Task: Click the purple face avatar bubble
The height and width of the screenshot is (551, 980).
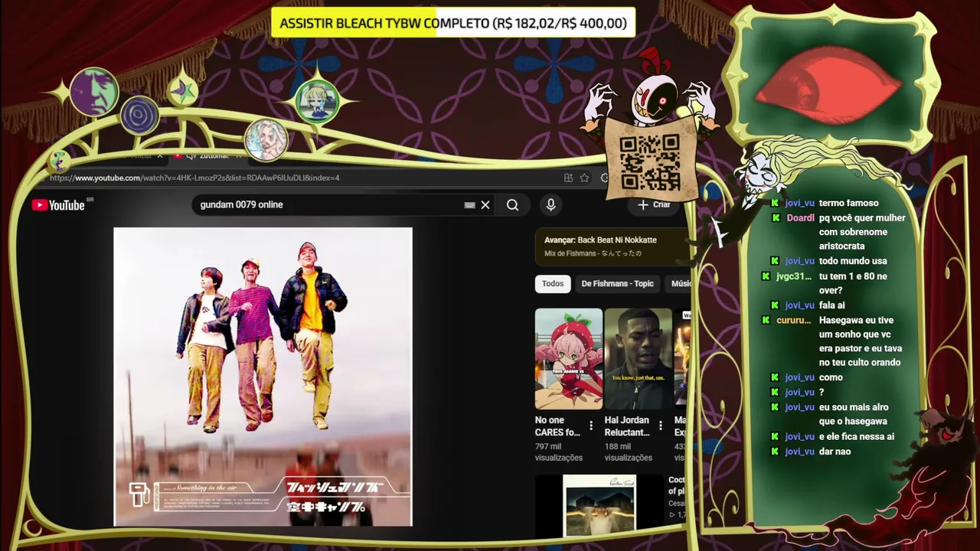Action: 94,91
